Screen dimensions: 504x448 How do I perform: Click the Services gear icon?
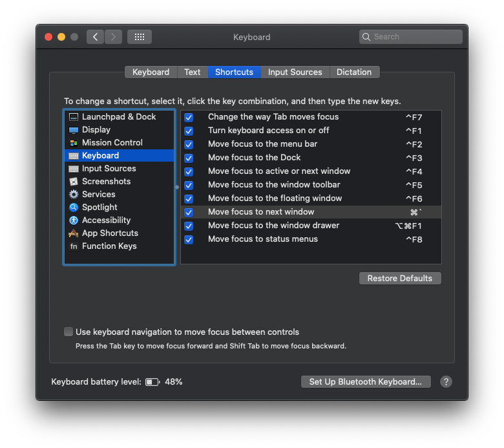point(74,195)
